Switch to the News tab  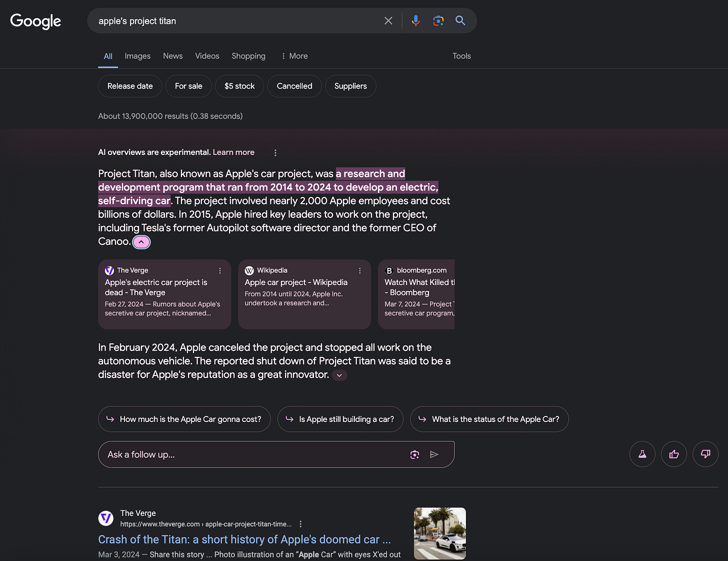coord(172,56)
